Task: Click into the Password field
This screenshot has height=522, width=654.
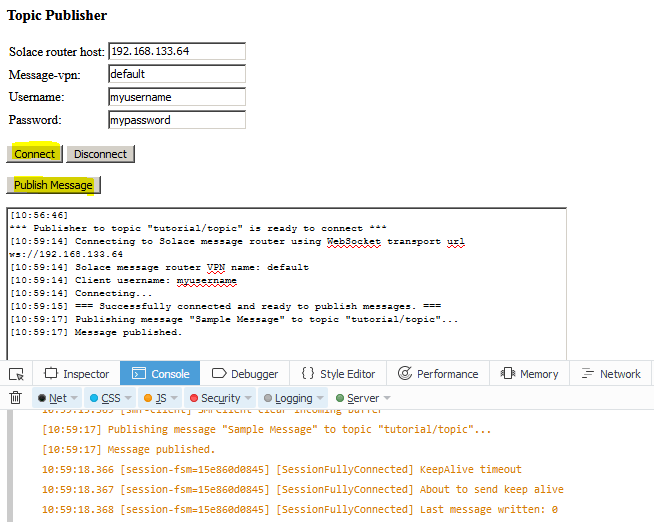Action: [176, 120]
